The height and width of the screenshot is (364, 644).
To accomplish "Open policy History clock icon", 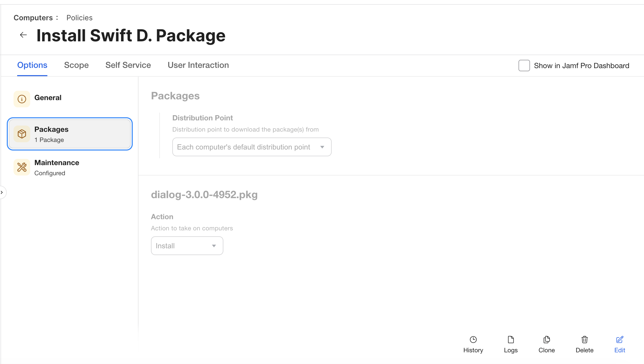I will point(473,340).
